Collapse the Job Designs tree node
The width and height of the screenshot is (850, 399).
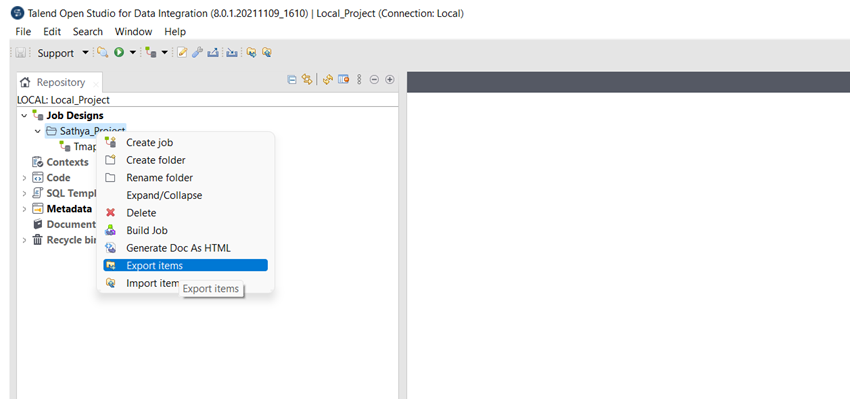tap(24, 115)
